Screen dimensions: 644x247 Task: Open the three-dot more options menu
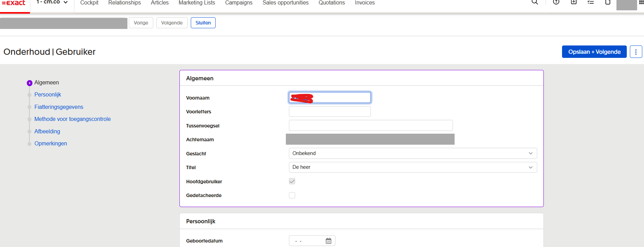(x=636, y=52)
